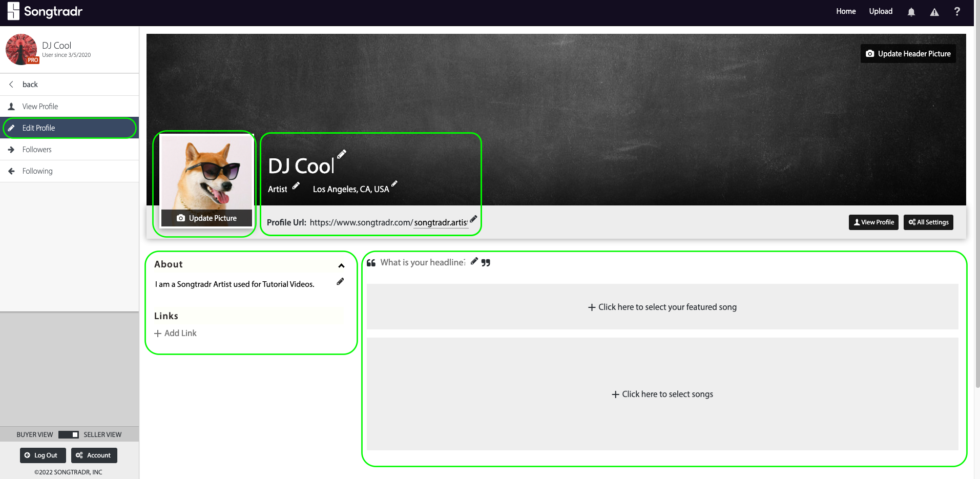Viewport: 980px width, 479px height.
Task: Click the Artist label on the profile banner
Action: 277,189
